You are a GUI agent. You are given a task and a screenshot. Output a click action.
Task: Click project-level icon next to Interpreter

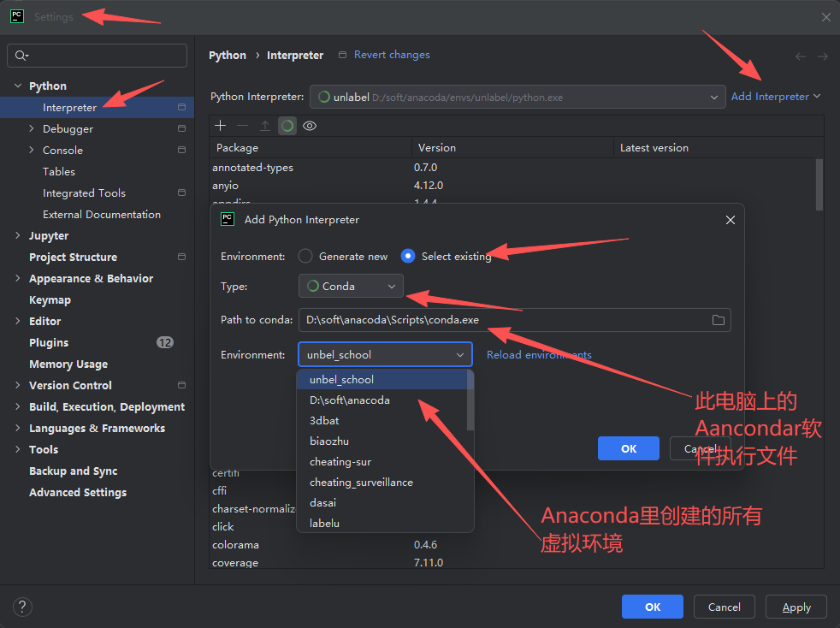pos(181,107)
